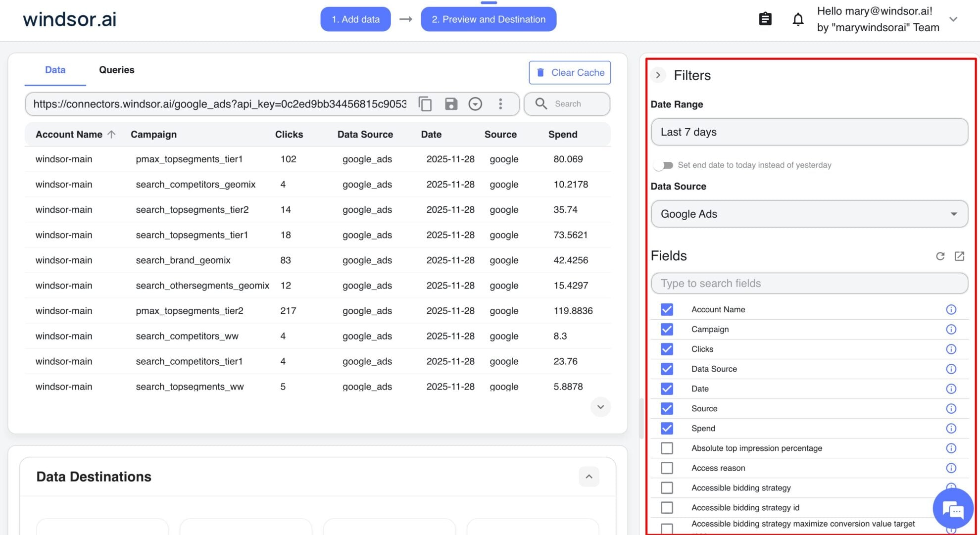
Task: Click the clipboard icon in header
Action: 765,19
